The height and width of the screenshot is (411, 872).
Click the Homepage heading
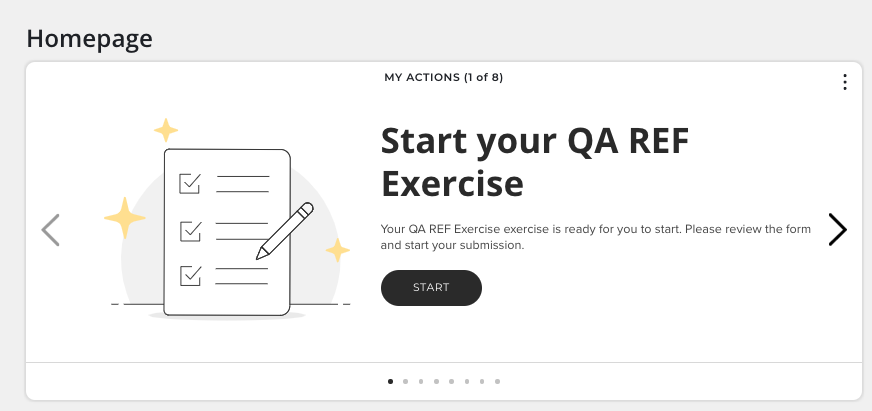89,39
